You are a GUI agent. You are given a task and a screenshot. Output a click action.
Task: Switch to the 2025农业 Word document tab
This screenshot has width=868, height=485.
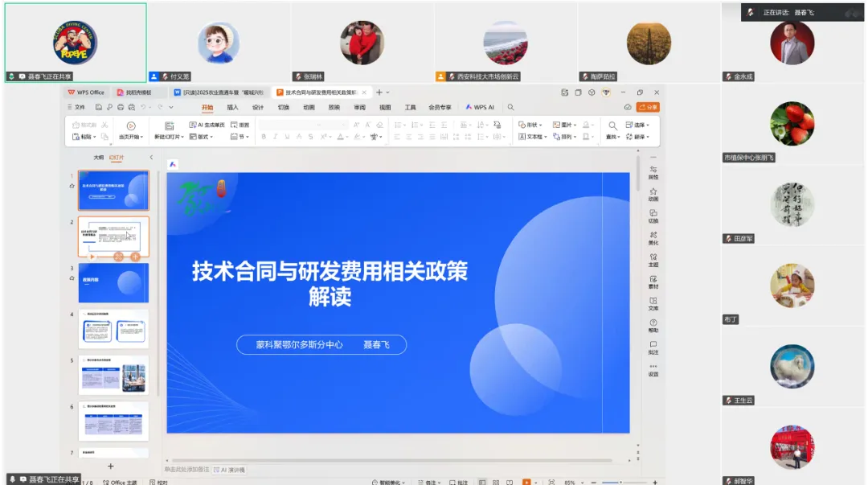(219, 92)
